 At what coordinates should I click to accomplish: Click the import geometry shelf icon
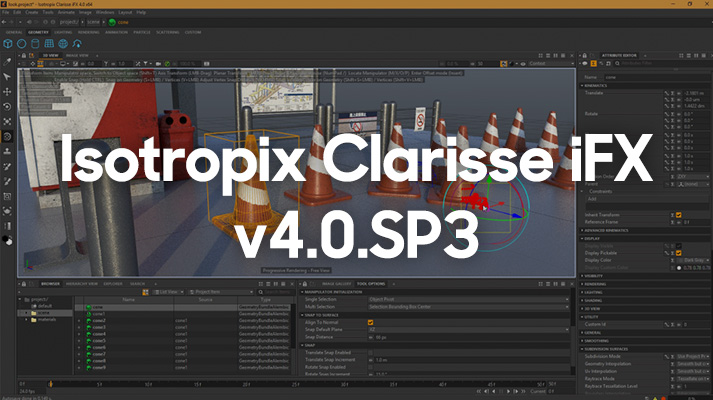click(77, 44)
